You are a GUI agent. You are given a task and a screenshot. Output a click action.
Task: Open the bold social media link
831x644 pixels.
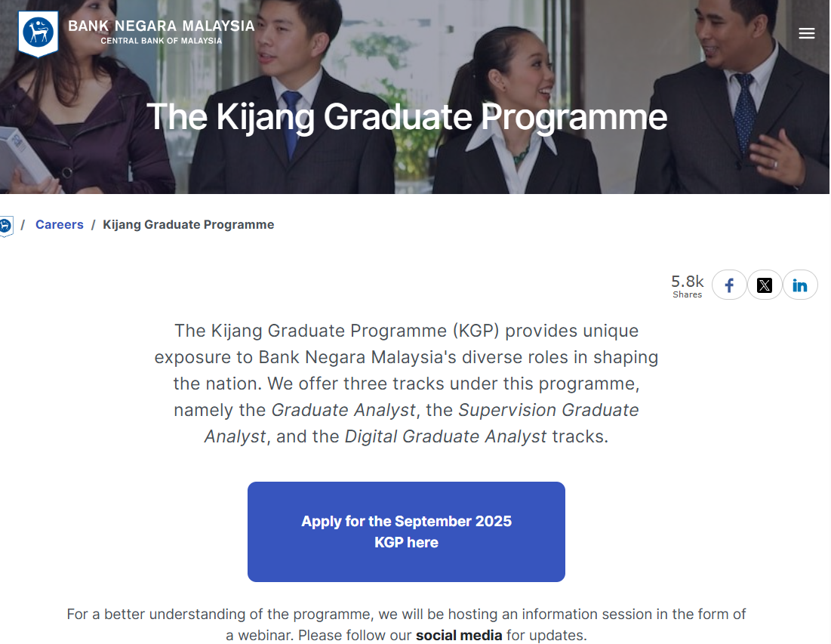tap(459, 635)
